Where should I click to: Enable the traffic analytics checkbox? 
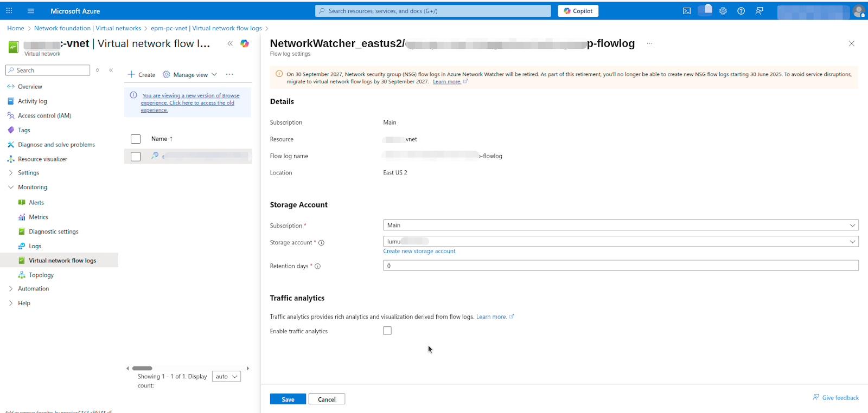[x=387, y=331]
